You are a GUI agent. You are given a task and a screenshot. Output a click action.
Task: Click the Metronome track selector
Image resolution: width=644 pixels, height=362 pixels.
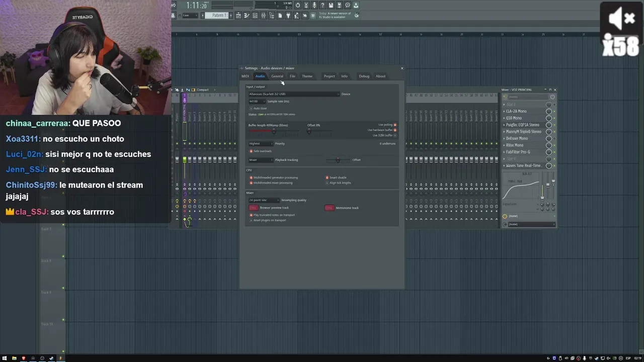[x=329, y=208]
